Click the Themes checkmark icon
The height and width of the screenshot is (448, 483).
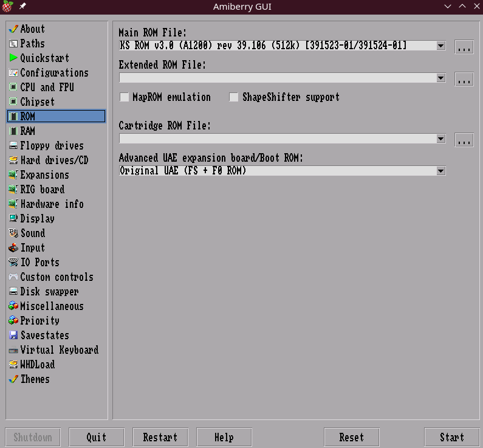pos(13,379)
